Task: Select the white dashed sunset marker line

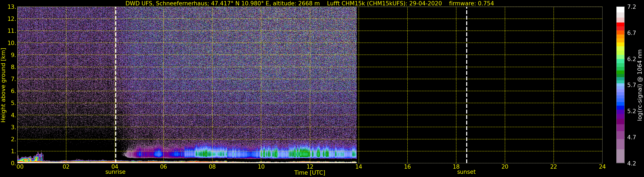Action: pos(467,85)
